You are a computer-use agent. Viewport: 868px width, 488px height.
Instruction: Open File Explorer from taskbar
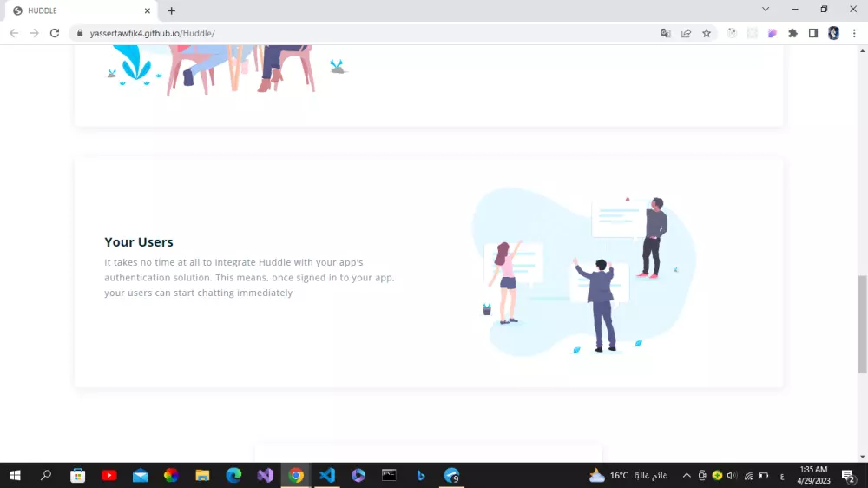(202, 475)
